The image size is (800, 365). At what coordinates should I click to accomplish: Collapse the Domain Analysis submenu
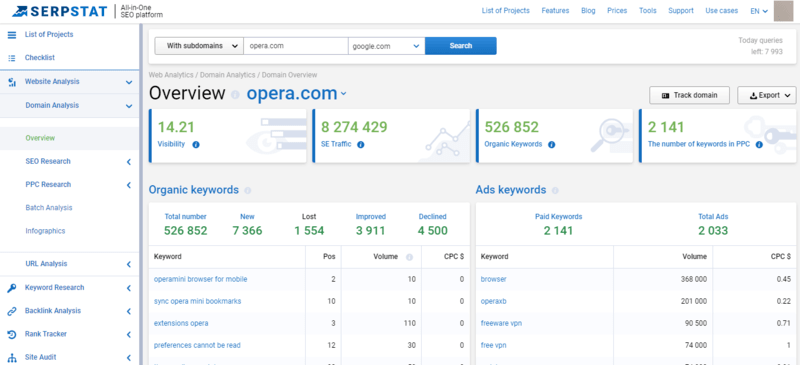(x=129, y=106)
